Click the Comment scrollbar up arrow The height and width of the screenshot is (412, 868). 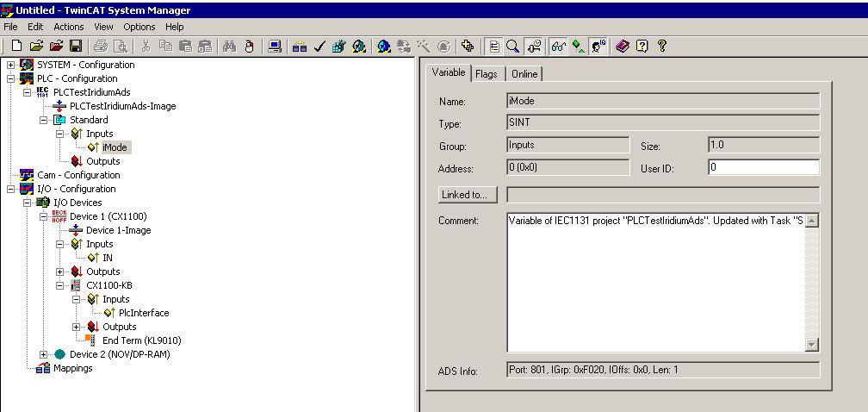[x=811, y=221]
